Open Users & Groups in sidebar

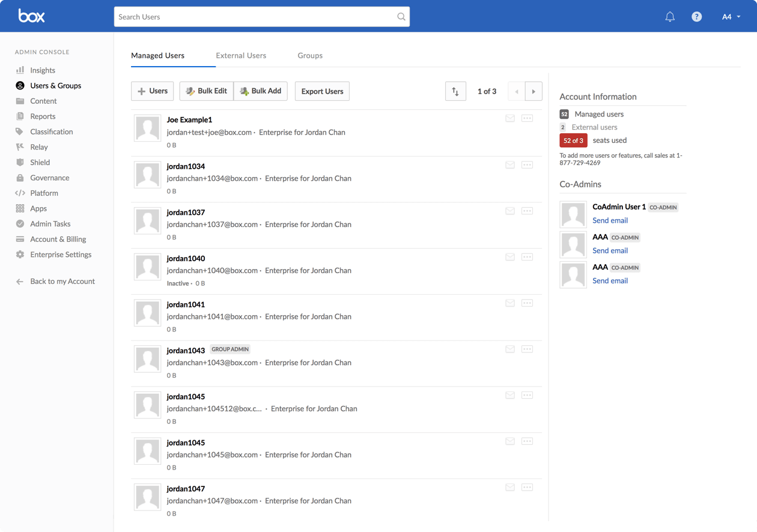coord(55,86)
